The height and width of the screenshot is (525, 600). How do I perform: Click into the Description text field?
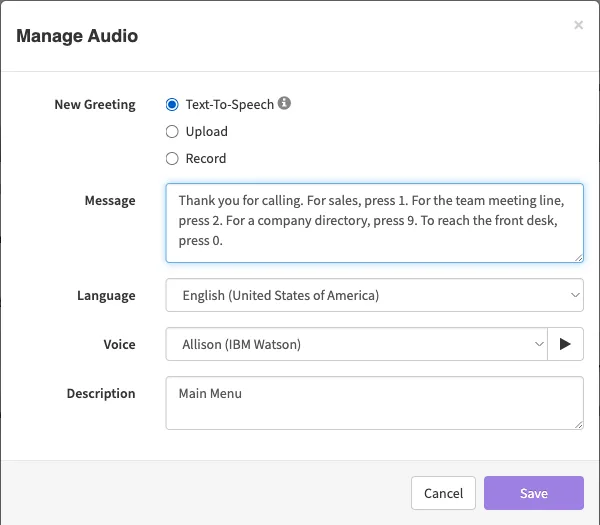[x=375, y=403]
